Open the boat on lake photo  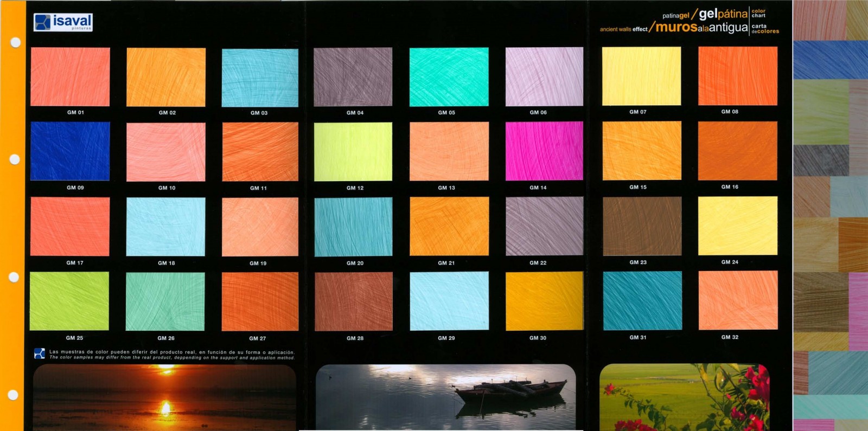[445, 397]
